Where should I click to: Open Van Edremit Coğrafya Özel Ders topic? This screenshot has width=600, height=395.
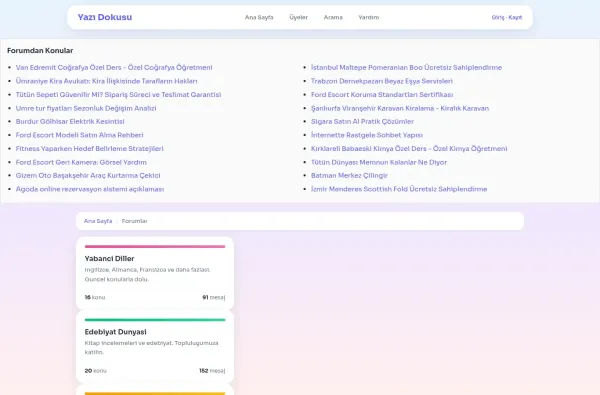(x=114, y=67)
